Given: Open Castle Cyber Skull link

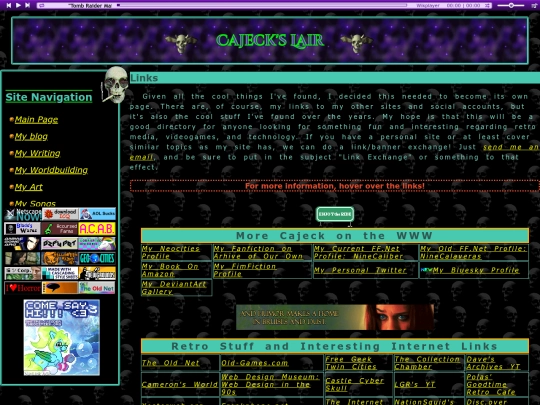Looking at the screenshot, I should (x=354, y=384).
